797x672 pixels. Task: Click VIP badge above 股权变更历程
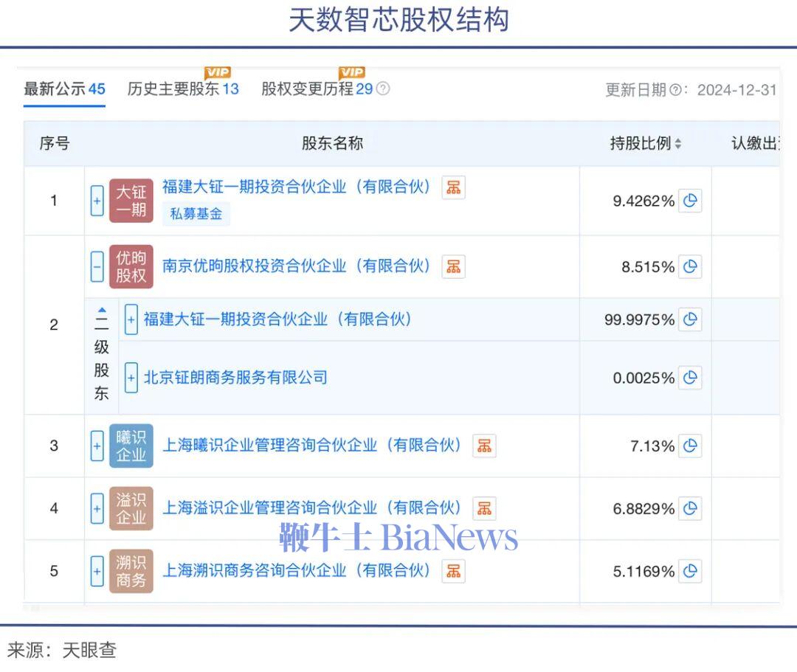352,72
